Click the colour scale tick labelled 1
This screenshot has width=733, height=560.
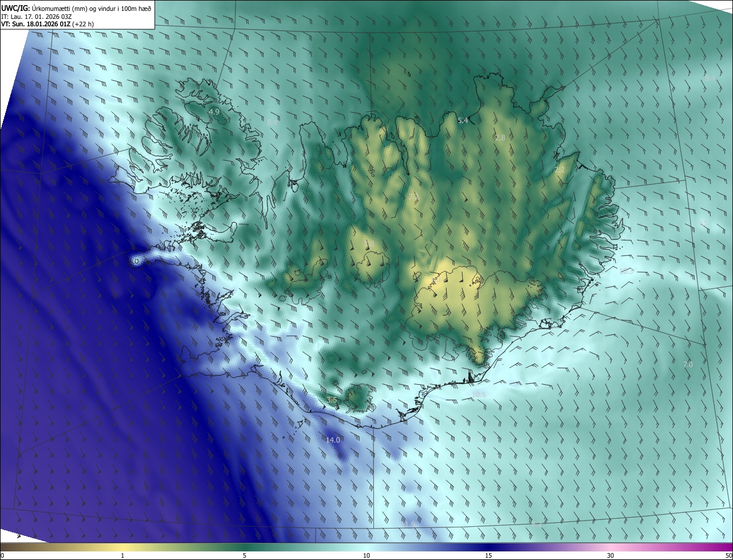tap(123, 556)
